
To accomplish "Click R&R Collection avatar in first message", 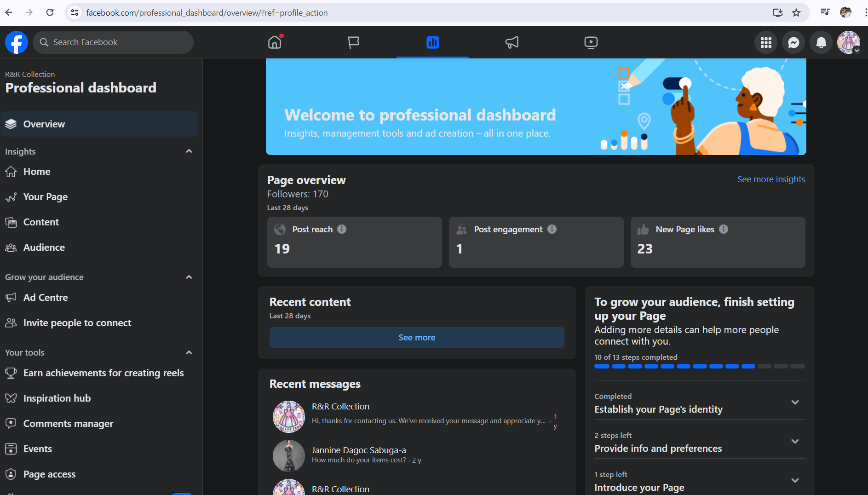I will click(289, 417).
